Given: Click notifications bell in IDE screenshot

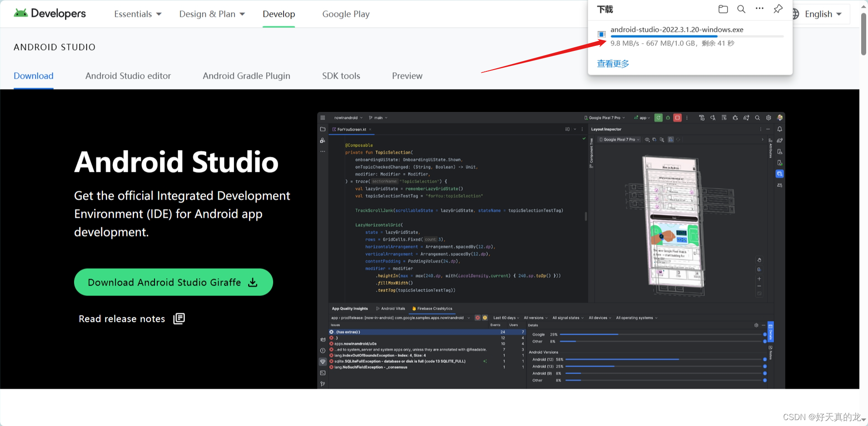Looking at the screenshot, I should coord(780,129).
